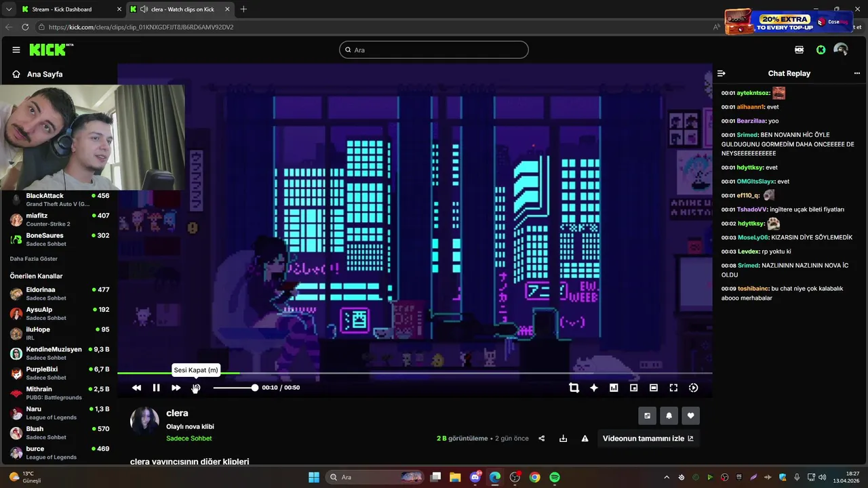Open Eldorinaa recommended channel
Image resolution: width=868 pixels, height=488 pixels.
(60, 293)
